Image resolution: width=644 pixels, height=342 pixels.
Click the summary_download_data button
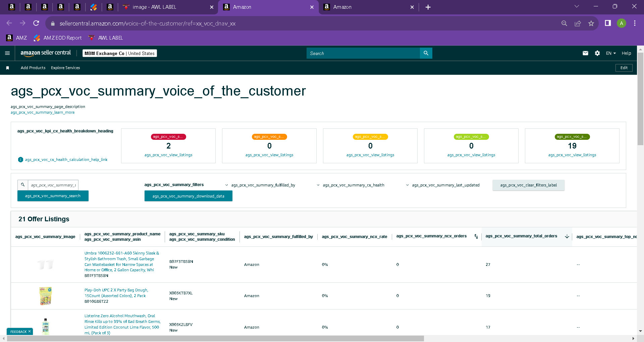click(189, 196)
